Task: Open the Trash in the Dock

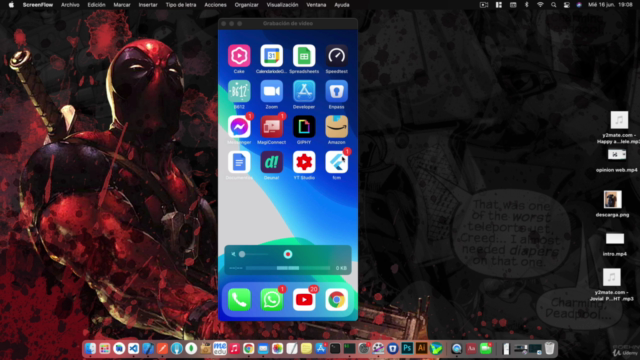Action: point(550,349)
